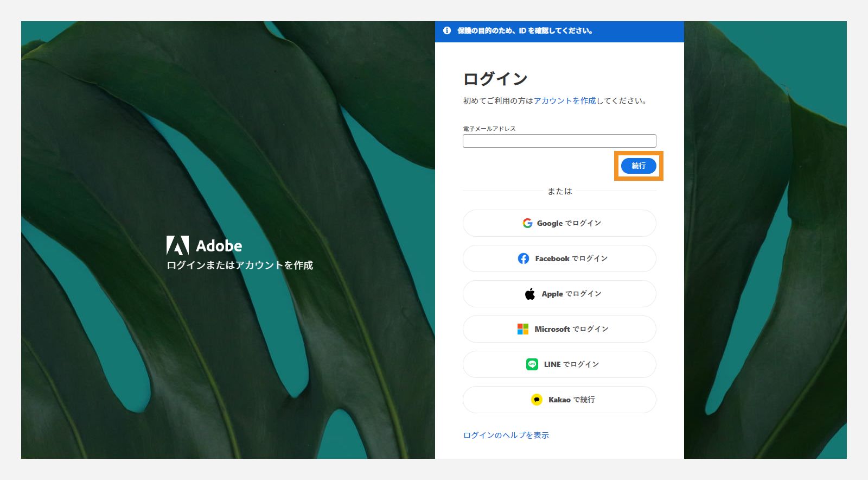Click ログインまたはアカウントを作成 tagline text
The width and height of the screenshot is (868, 480).
240,265
